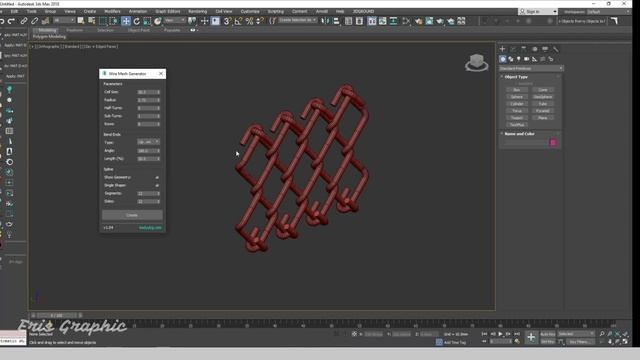Activate the Select and Move tool

pos(126,21)
